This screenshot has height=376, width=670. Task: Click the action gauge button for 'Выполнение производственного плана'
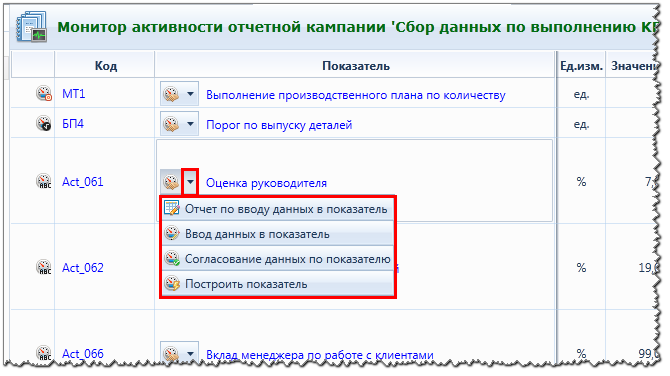click(x=171, y=94)
